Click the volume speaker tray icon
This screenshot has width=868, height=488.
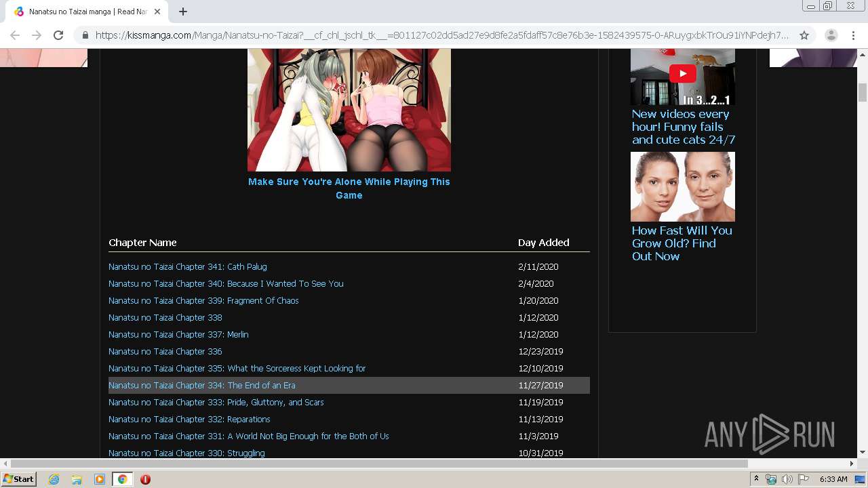(x=787, y=479)
